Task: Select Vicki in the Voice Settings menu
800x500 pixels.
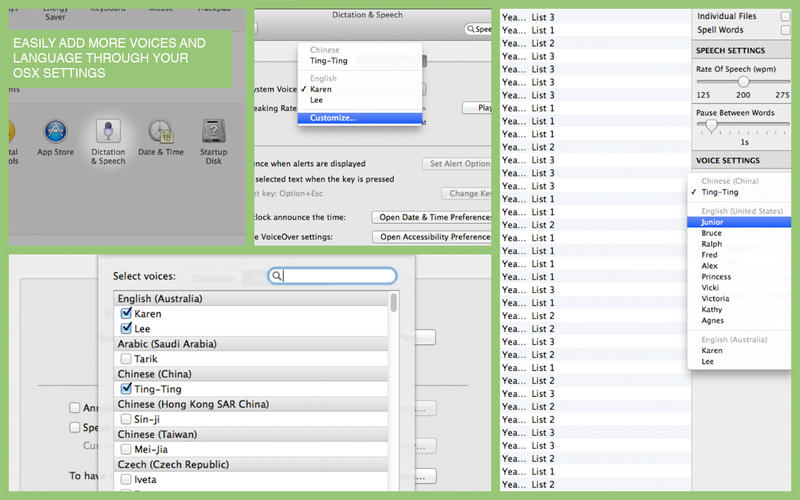Action: click(739, 288)
